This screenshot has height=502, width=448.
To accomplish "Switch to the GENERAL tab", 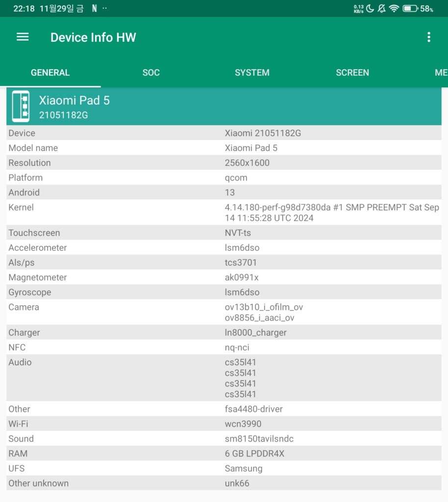I will [50, 73].
